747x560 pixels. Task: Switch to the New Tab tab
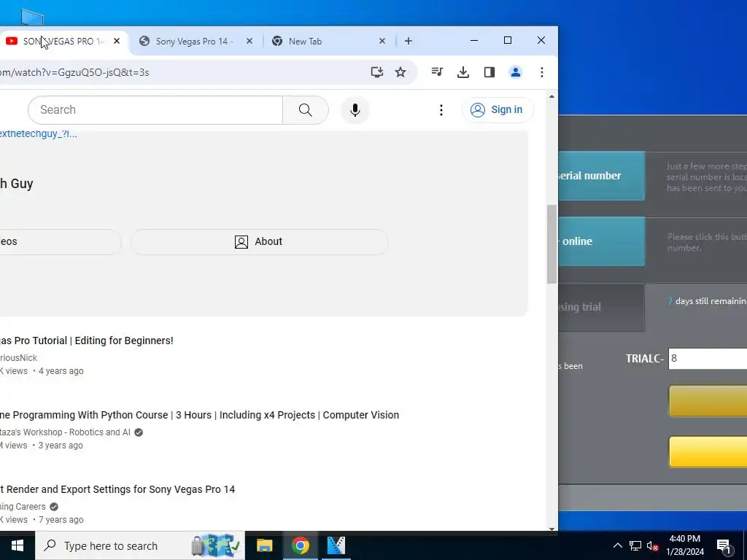[x=305, y=42]
